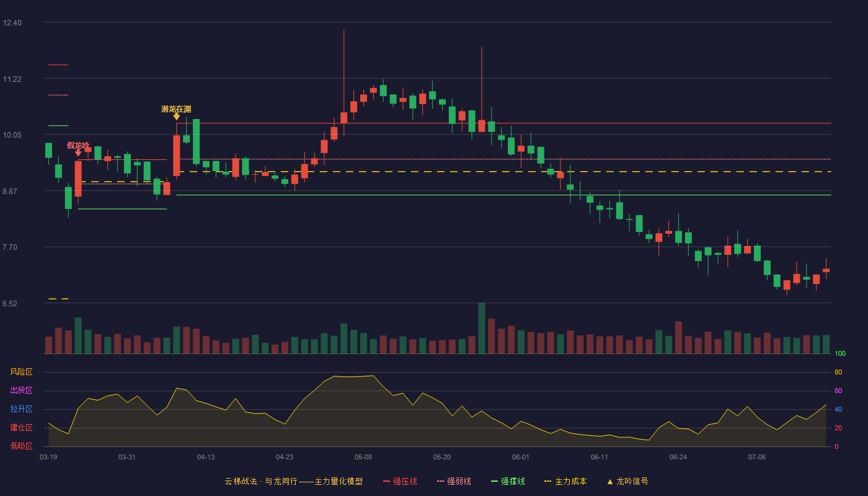
Task: Click the 潜龙在渊 yellow arrow signal marker
Action: pos(177,117)
